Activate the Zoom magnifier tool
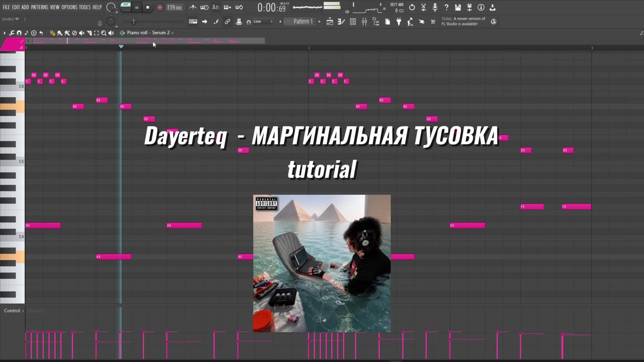644x362 pixels. (104, 33)
